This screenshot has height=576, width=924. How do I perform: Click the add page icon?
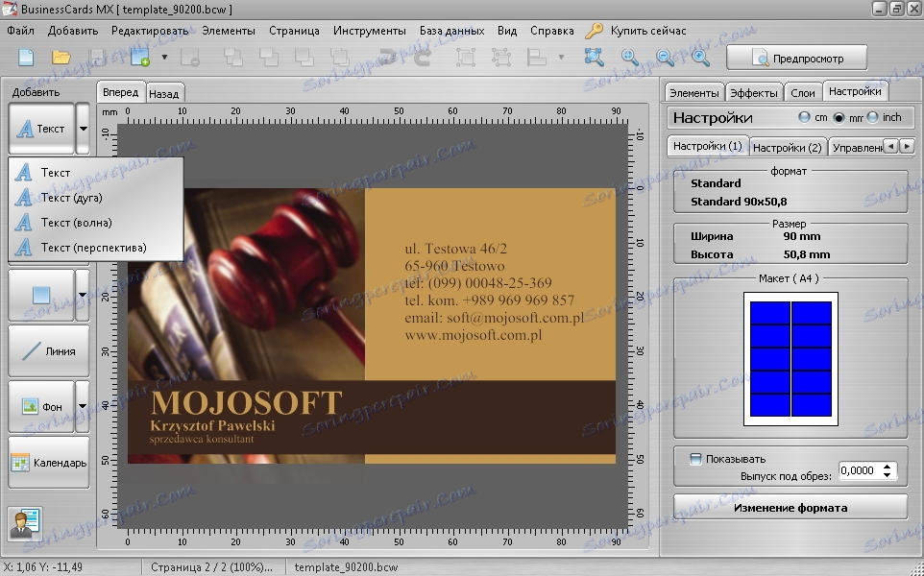(140, 58)
